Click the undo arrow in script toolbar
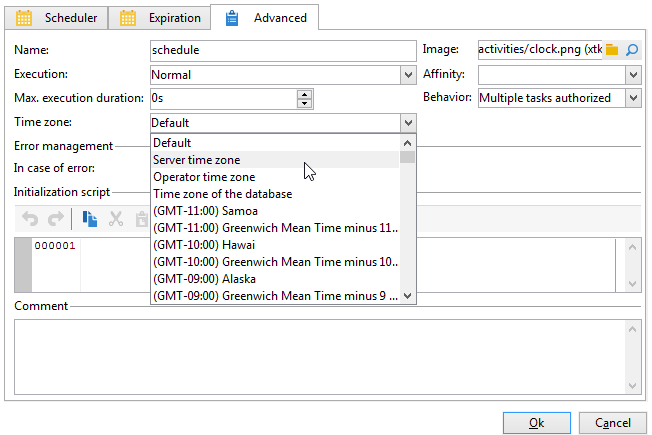Screen dimensions: 652x435 pos(30,218)
